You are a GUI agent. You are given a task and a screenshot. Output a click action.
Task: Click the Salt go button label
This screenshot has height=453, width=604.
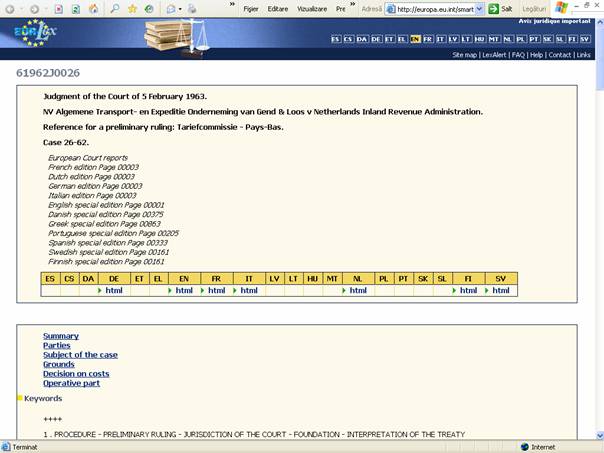pyautogui.click(x=507, y=9)
